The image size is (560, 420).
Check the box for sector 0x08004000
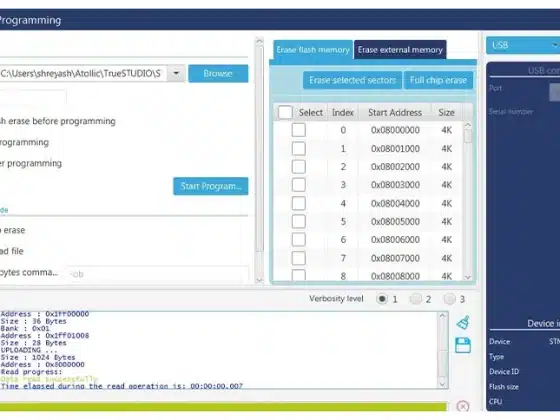(x=299, y=203)
